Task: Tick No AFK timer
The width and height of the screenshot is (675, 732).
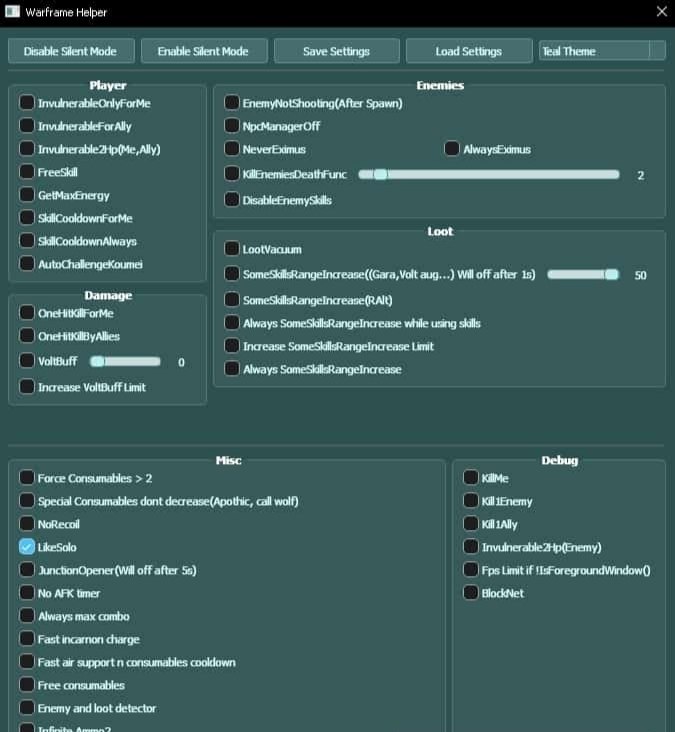Action: [x=27, y=593]
